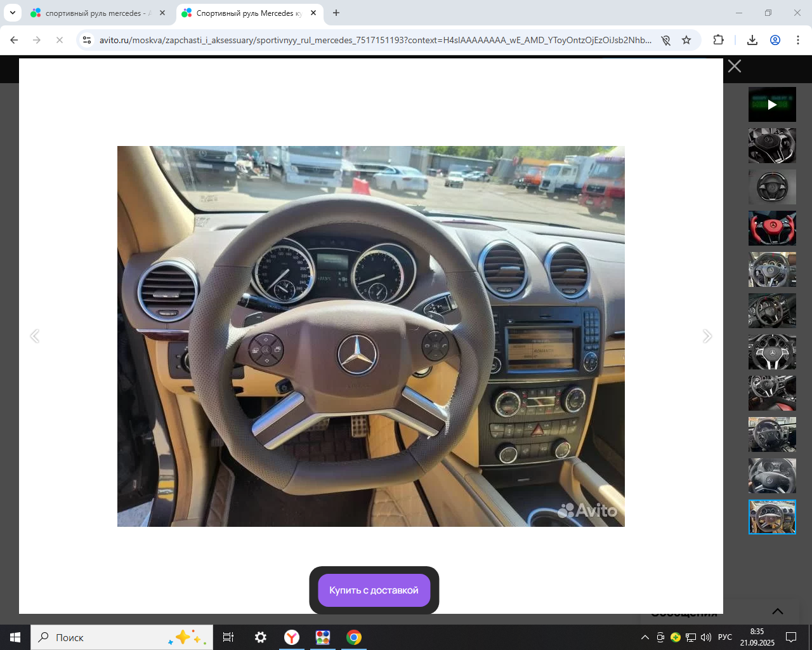
Task: Open the Chrome icon on the taskbar
Action: pos(354,637)
